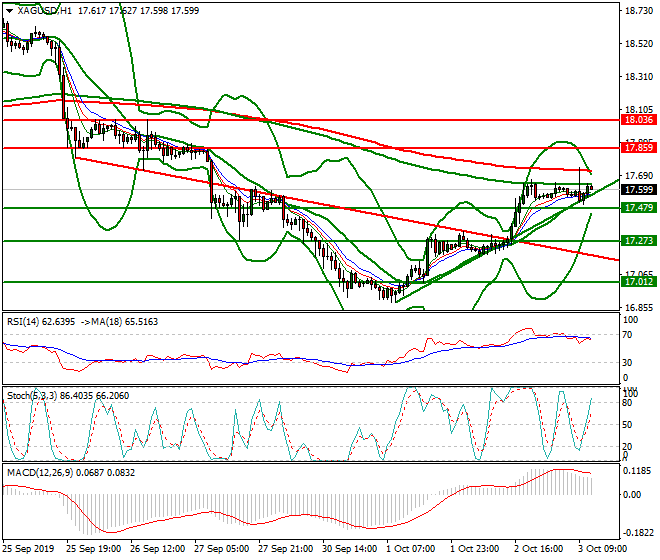The width and height of the screenshot is (660, 560).
Task: Select the 18.730 price scale value
Action: tap(639, 11)
